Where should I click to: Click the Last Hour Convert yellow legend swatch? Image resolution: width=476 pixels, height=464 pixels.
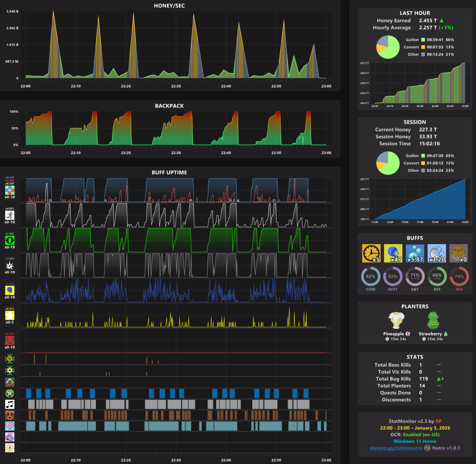click(423, 47)
